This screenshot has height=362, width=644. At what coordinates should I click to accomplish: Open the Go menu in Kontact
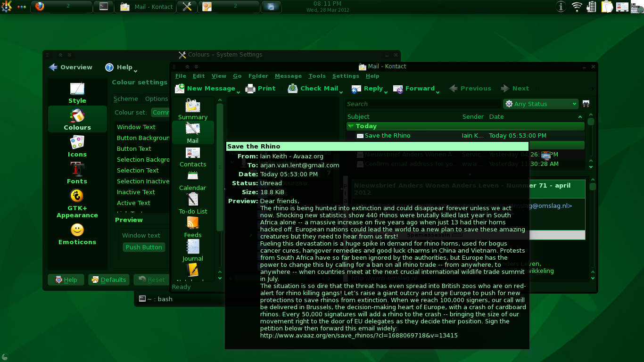tap(237, 76)
